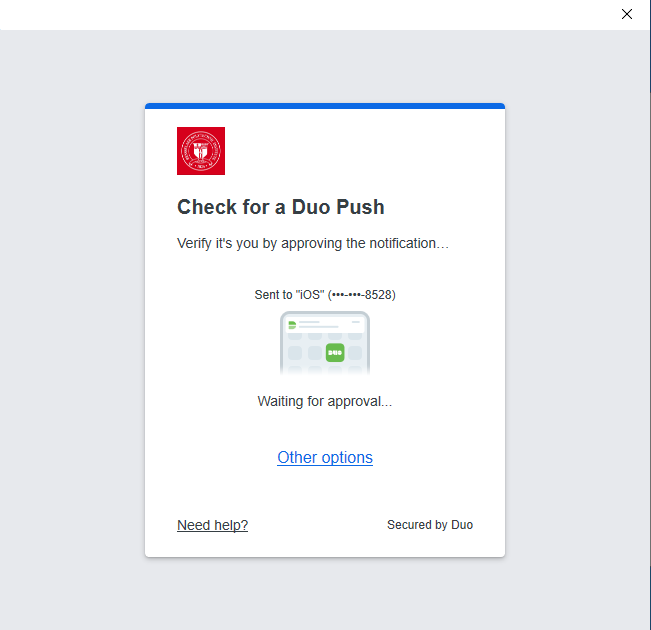Click the "Verify it's you by approving" message

(313, 243)
